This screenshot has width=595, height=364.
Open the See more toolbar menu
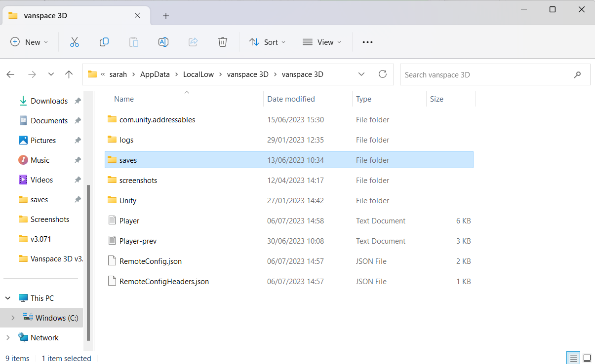[367, 42]
